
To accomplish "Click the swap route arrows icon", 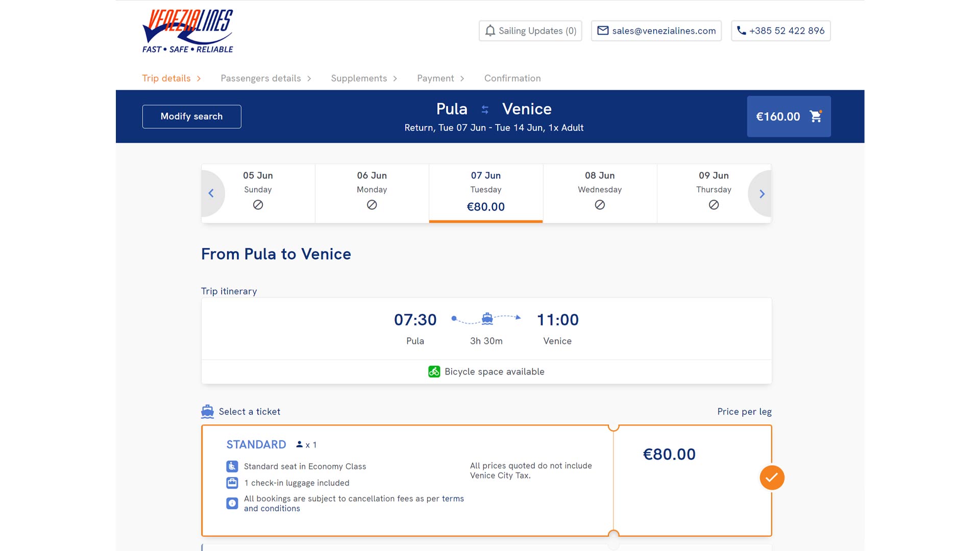I will point(485,109).
